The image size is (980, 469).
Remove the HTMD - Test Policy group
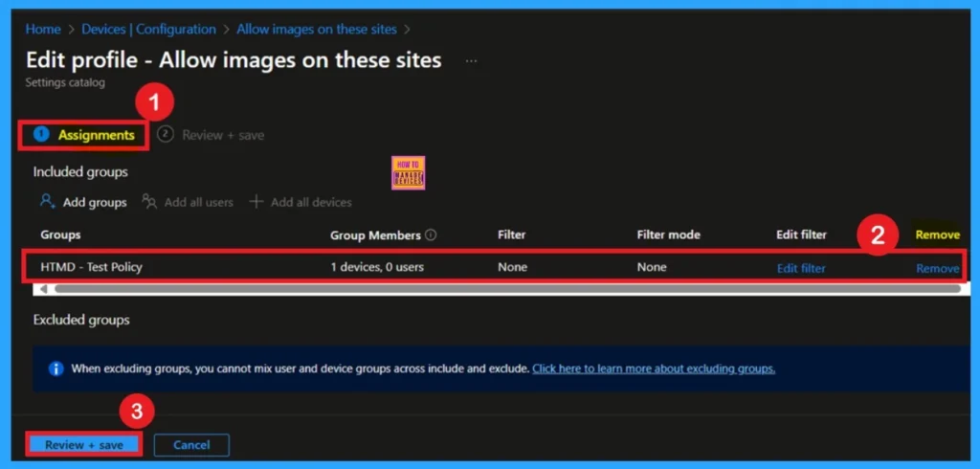(938, 268)
